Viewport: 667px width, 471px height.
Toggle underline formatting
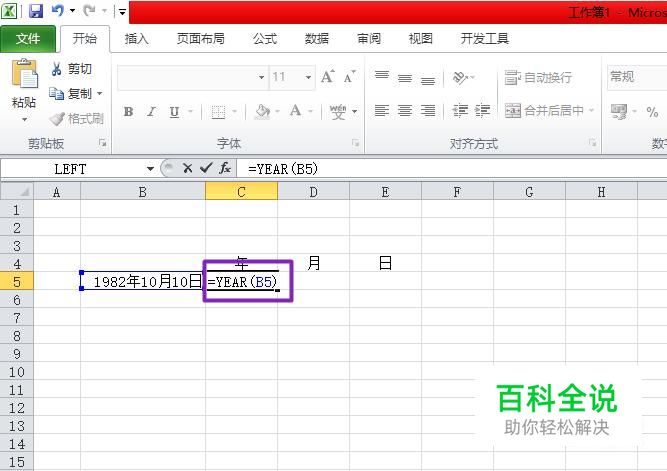coord(174,112)
